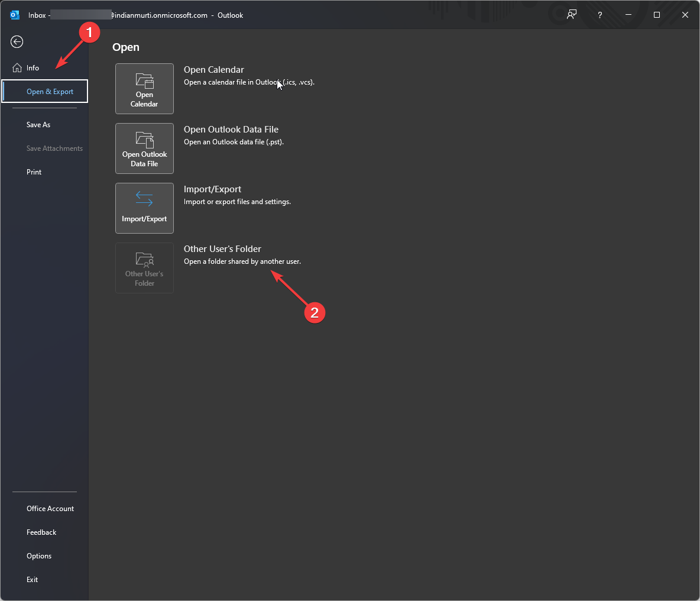Click the Outlook app icon in title bar
Viewport: 700px width, 601px height.
pyautogui.click(x=15, y=15)
